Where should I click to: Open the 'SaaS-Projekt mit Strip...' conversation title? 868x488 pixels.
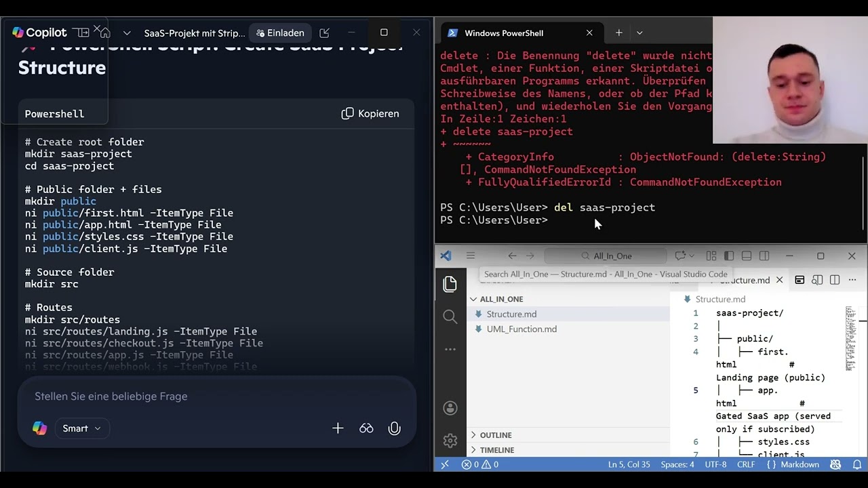195,33
